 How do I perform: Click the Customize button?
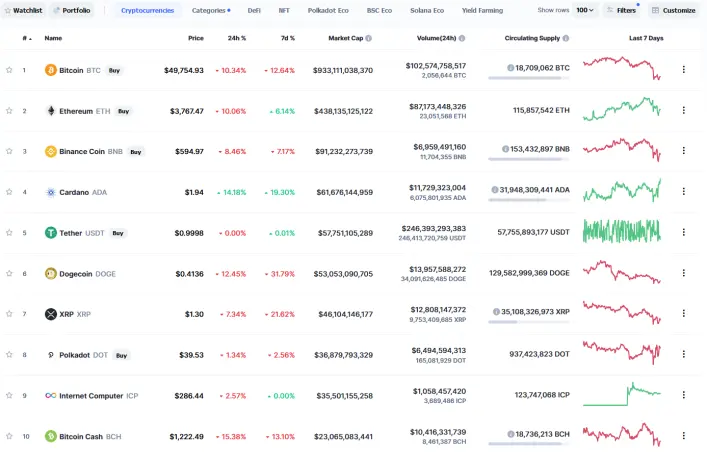[x=674, y=10]
